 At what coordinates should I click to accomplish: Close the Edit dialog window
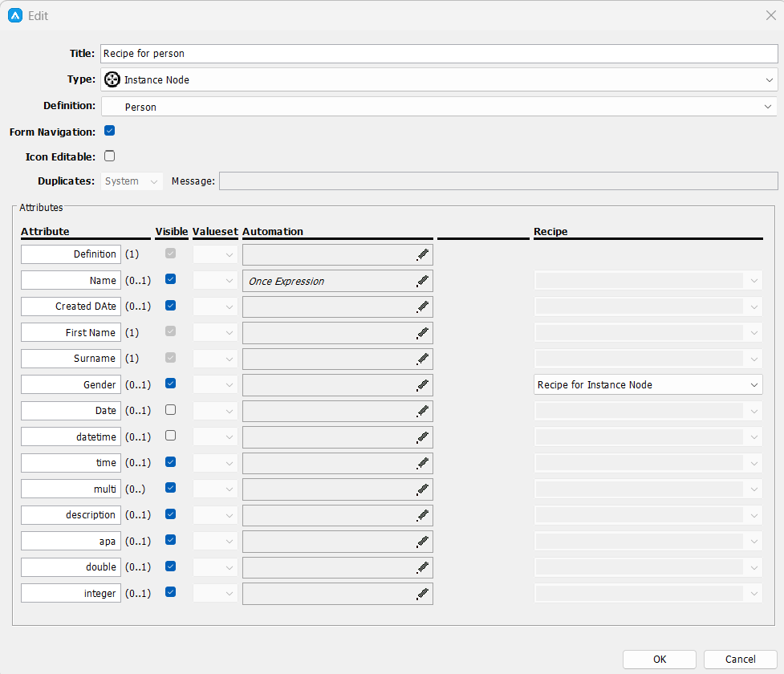pyautogui.click(x=770, y=15)
